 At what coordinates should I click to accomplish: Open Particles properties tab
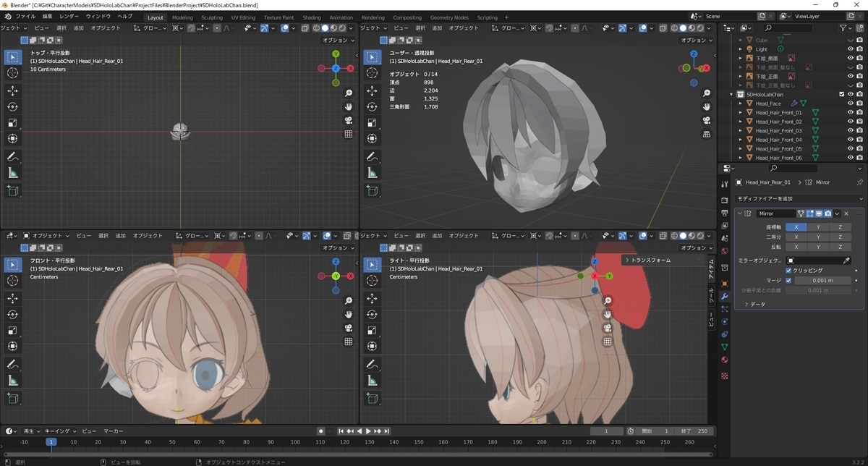pyautogui.click(x=725, y=309)
